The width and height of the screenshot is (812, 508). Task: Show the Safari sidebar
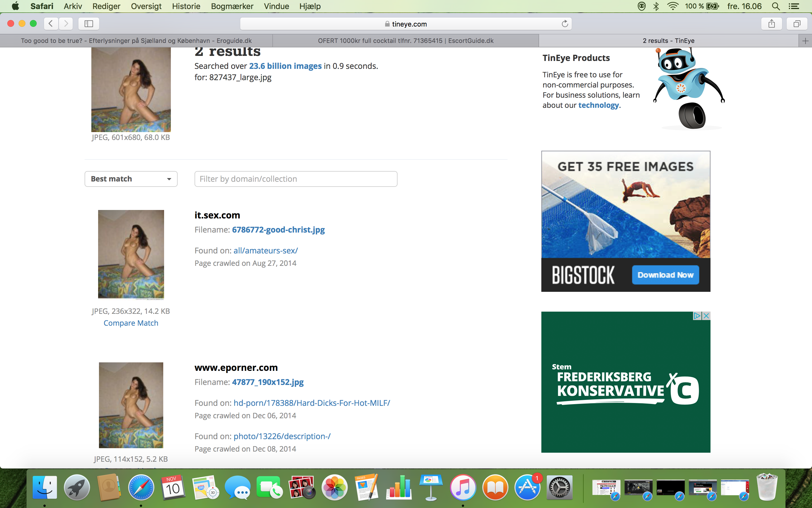tap(89, 23)
